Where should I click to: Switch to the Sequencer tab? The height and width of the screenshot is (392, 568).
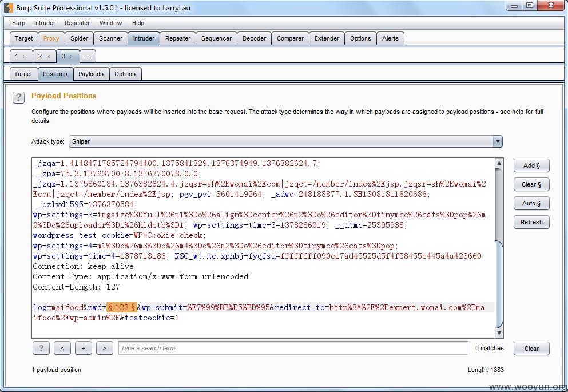(x=216, y=38)
